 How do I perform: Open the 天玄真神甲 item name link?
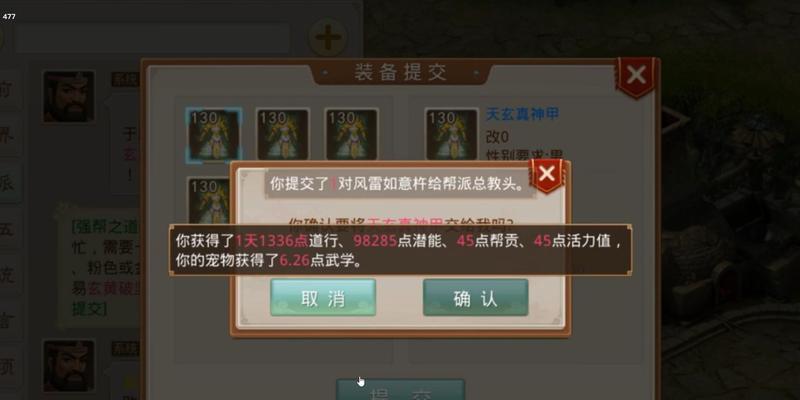tap(522, 114)
